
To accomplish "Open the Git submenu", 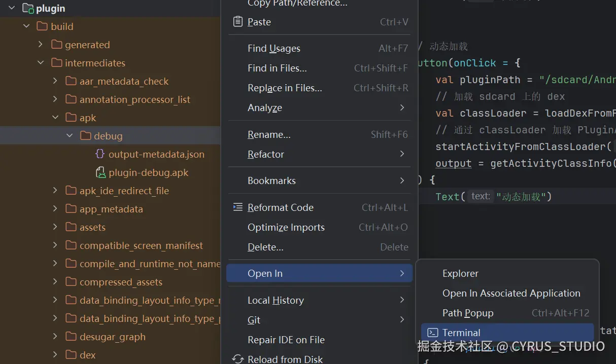I will click(x=320, y=320).
